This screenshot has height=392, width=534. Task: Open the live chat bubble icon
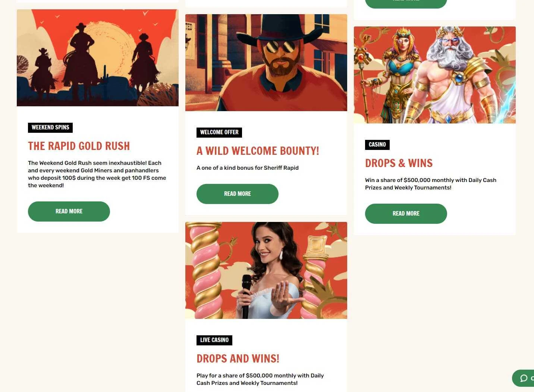tap(524, 378)
